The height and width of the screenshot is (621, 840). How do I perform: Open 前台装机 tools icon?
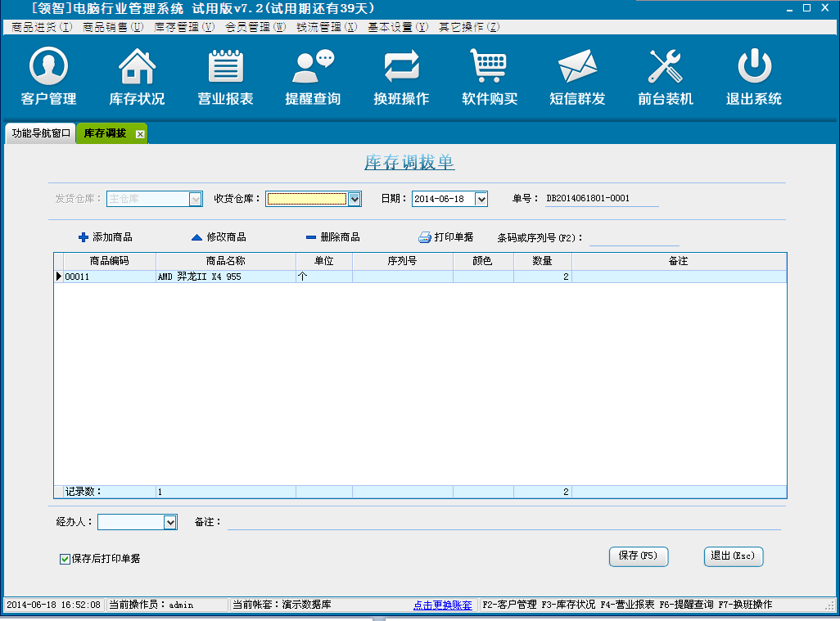pyautogui.click(x=665, y=67)
